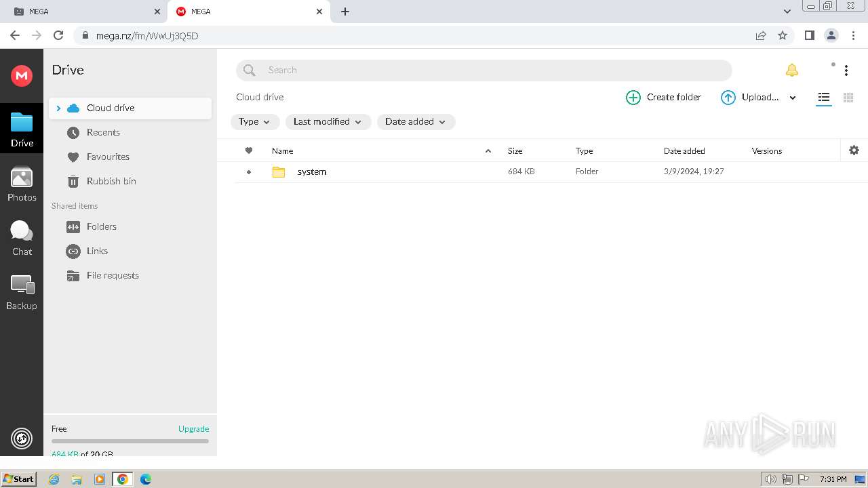Go back in browser
This screenshot has width=868, height=488.
tap(15, 35)
